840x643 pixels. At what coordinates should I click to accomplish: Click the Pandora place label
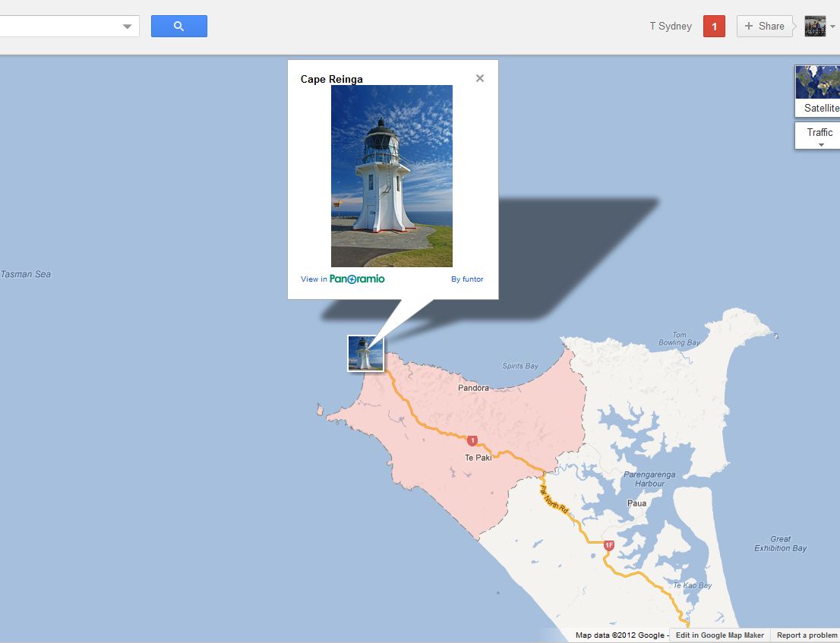point(474,388)
